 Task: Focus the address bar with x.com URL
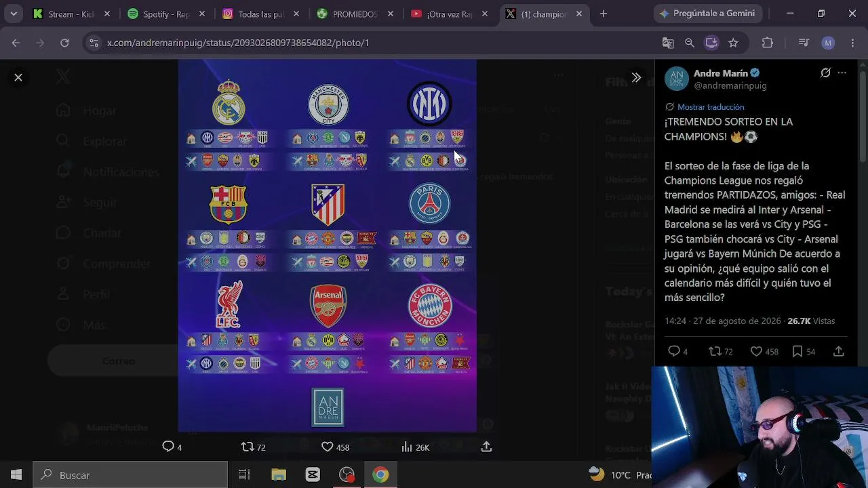click(x=380, y=43)
